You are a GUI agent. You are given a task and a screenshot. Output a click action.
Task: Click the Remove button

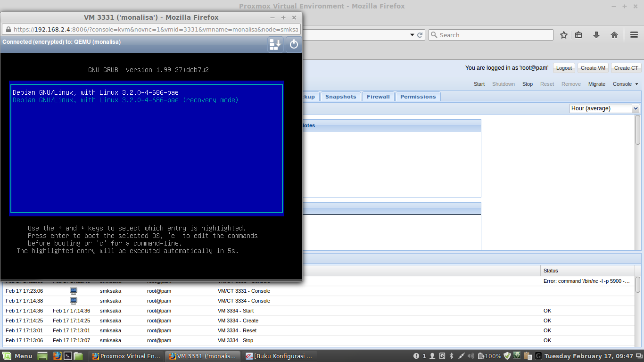click(571, 84)
